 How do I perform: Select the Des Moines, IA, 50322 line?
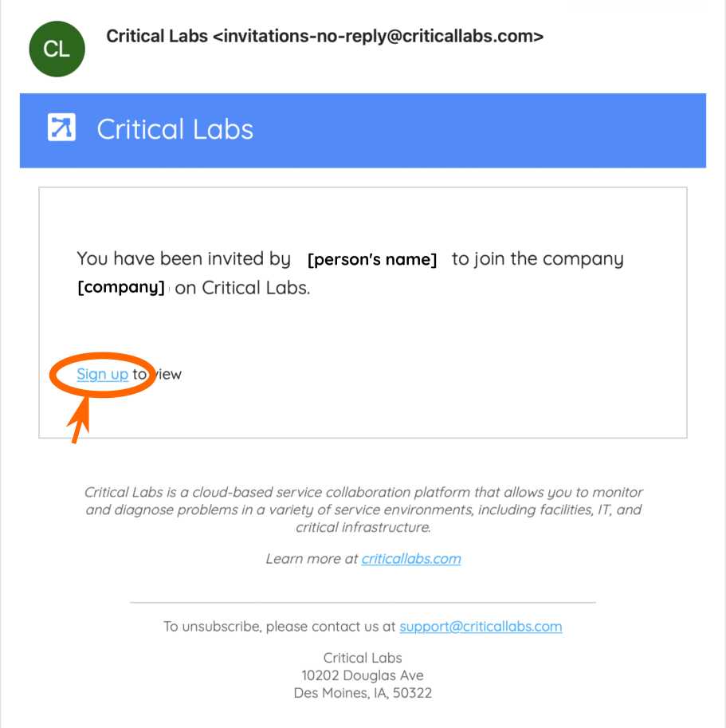point(363,693)
